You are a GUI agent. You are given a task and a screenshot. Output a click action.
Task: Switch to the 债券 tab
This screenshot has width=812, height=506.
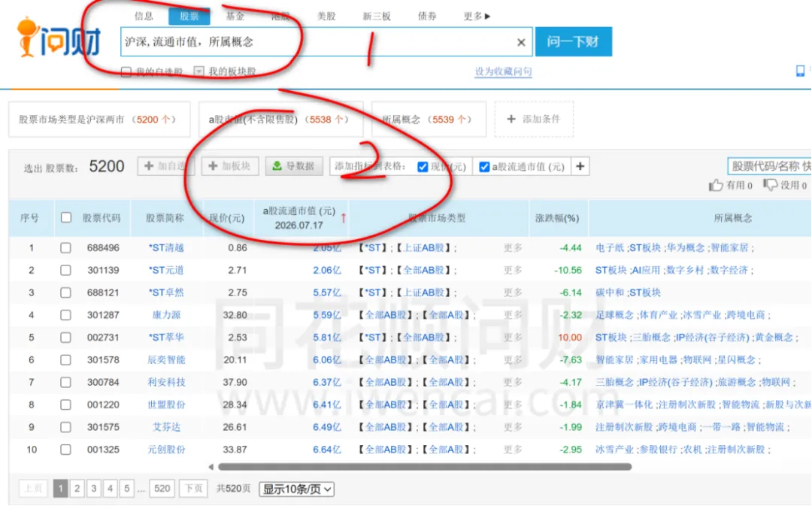click(427, 16)
